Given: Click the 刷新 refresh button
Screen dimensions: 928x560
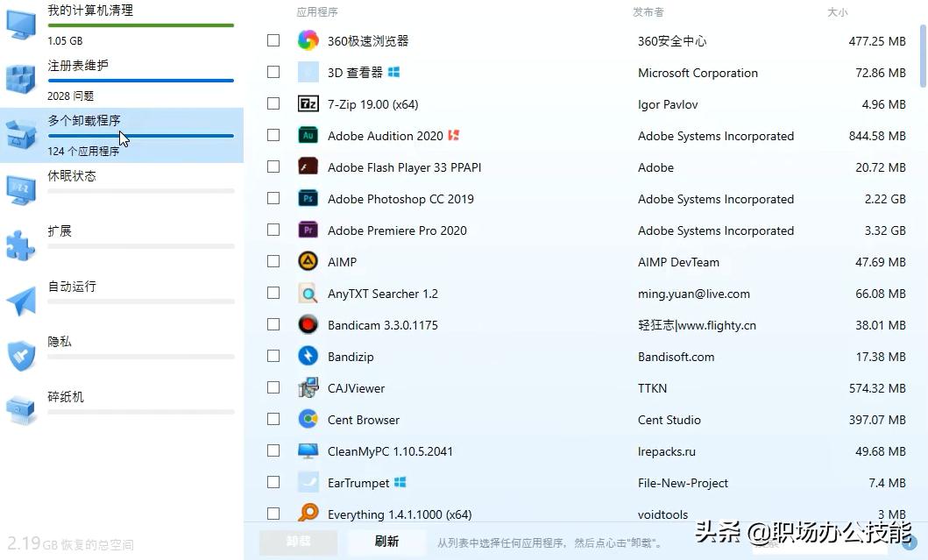Looking at the screenshot, I should point(386,542).
